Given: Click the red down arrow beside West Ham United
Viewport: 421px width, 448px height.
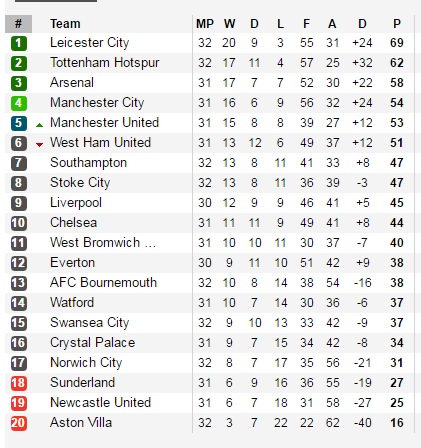Looking at the screenshot, I should [39, 145].
